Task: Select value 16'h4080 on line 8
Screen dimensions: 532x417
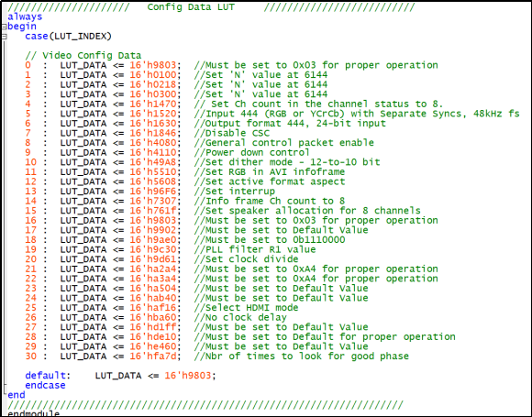Action: coord(153,143)
